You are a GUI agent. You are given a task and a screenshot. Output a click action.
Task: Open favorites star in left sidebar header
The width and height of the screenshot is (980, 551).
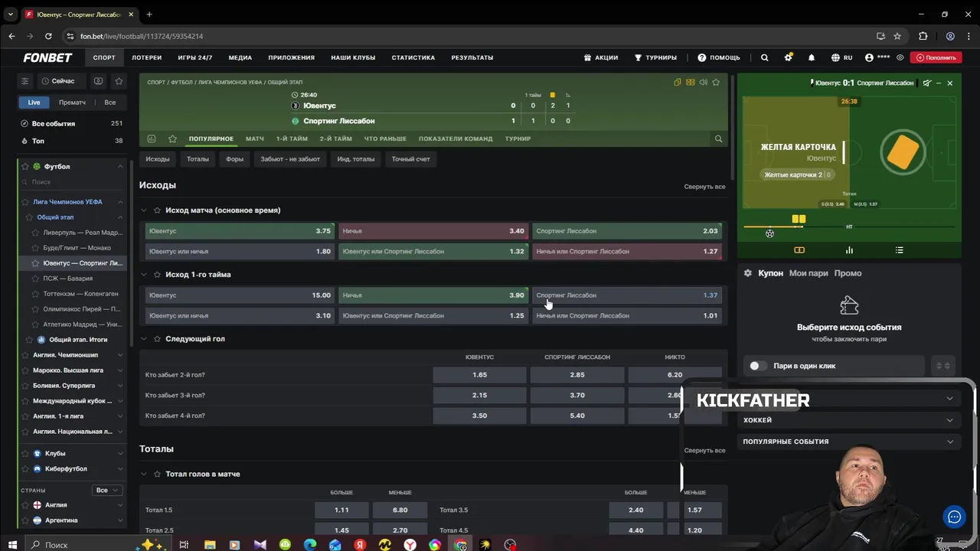[x=119, y=81]
